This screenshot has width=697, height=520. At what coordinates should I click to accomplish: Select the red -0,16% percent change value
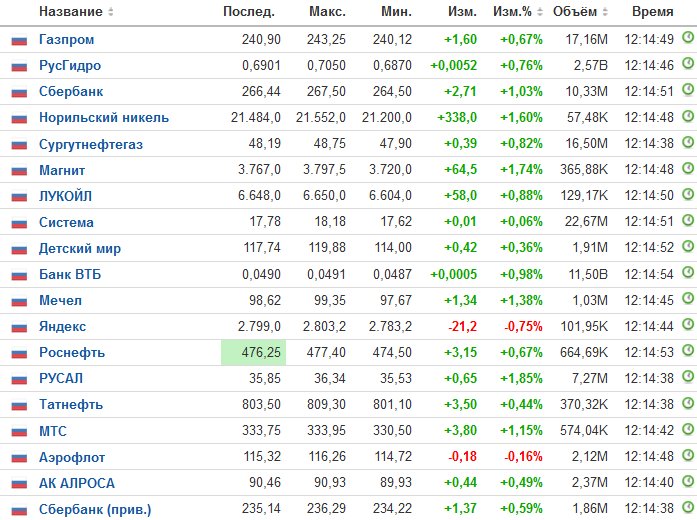tap(523, 456)
